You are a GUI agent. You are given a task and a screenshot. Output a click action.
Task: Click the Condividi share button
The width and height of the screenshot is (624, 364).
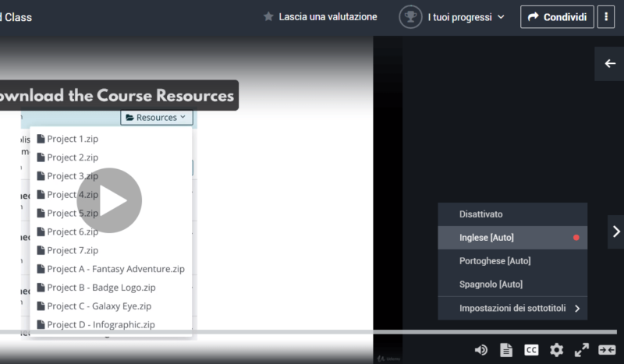point(557,16)
